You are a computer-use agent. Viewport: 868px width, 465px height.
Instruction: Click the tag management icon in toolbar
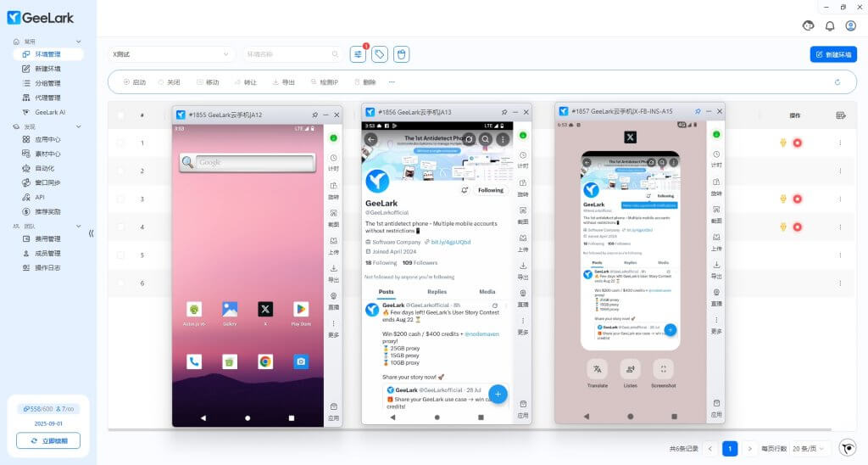(x=381, y=54)
